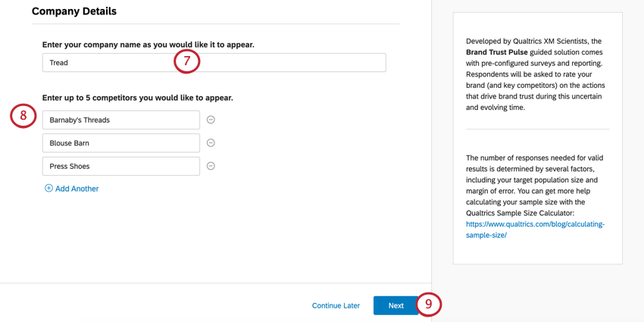The width and height of the screenshot is (644, 322).
Task: Remove the Barnaby's Threads competitor
Action: point(211,120)
